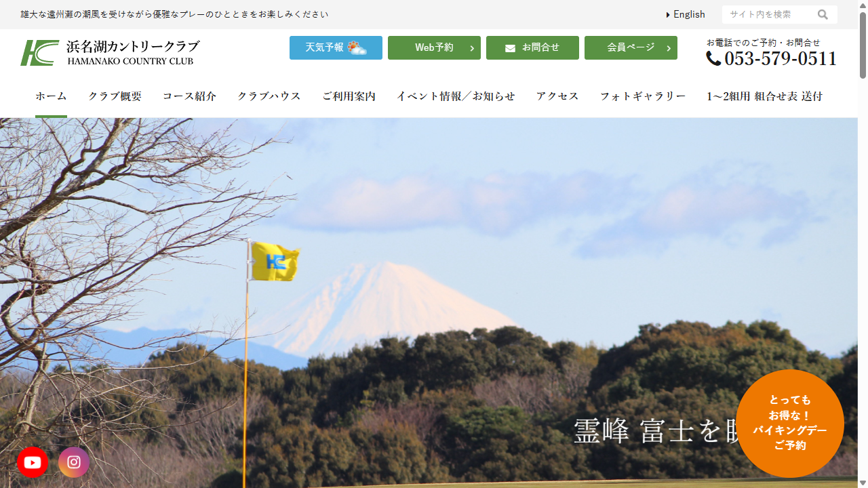Image resolution: width=868 pixels, height=488 pixels.
Task: Open 1～2組用 組合せ表 送付 menu item
Action: pos(764,96)
